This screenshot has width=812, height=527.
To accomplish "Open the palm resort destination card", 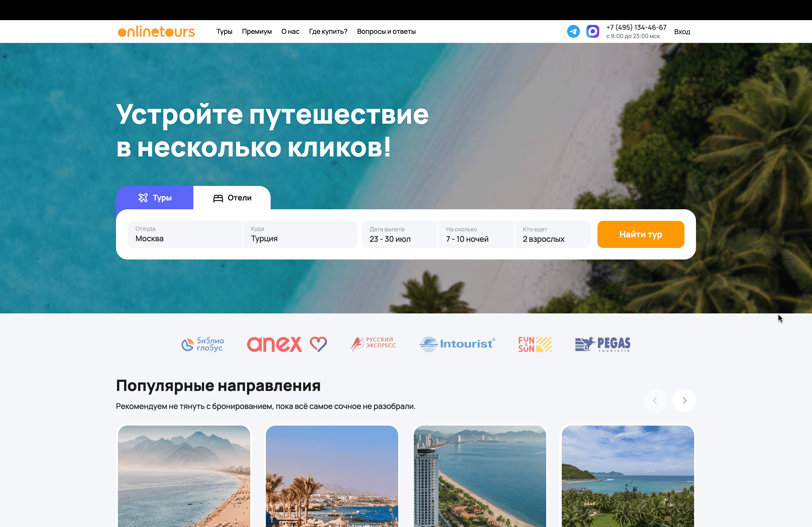I will click(x=332, y=476).
